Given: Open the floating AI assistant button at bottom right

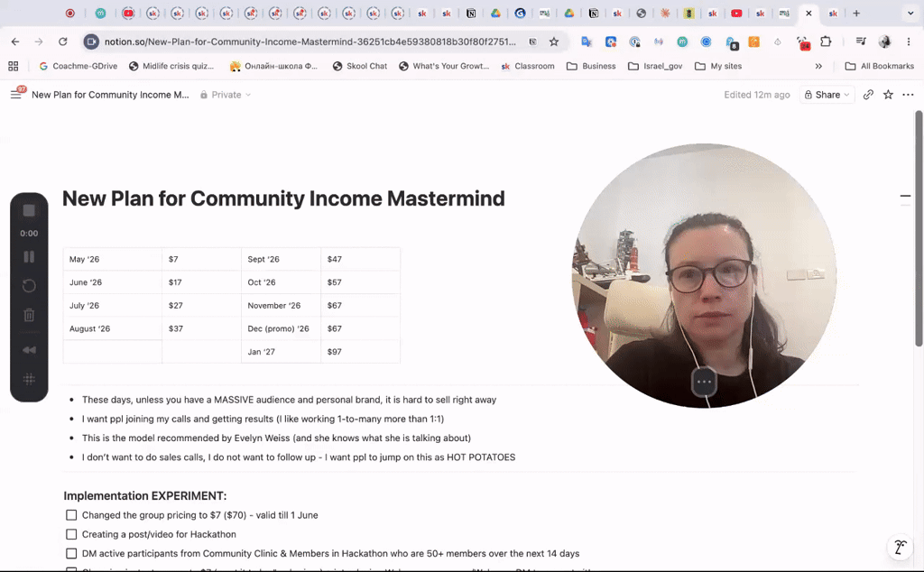Looking at the screenshot, I should pos(900,548).
